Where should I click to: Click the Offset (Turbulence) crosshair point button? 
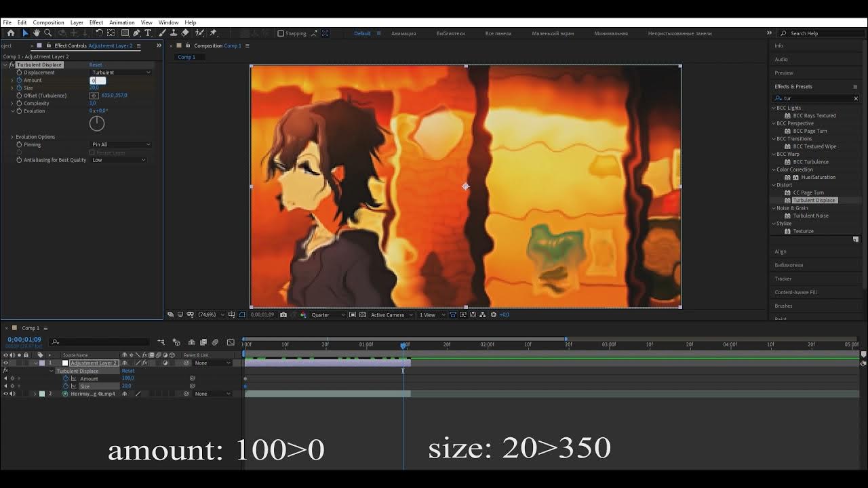click(x=94, y=96)
